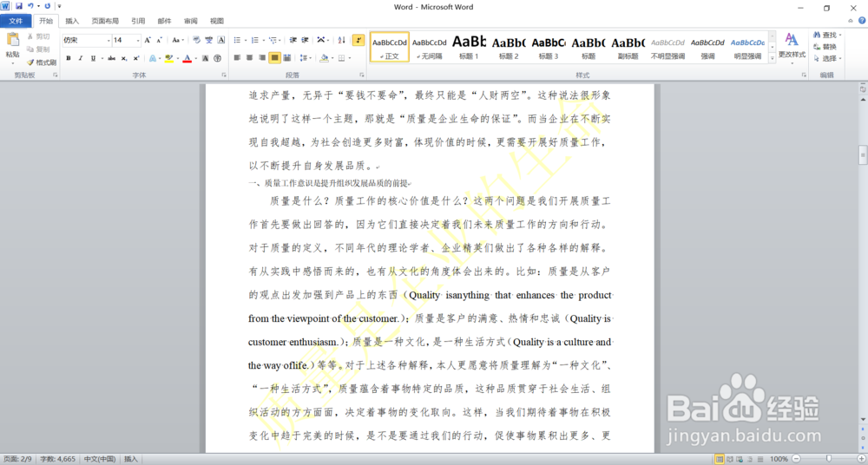
Task: Apply the 标题 2 heading style
Action: pos(509,47)
